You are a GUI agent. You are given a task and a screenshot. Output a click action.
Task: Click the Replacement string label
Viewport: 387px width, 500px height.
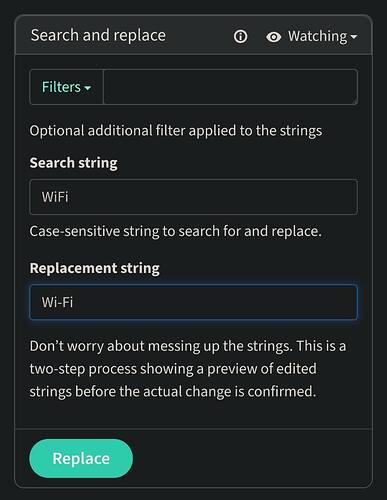tap(95, 268)
